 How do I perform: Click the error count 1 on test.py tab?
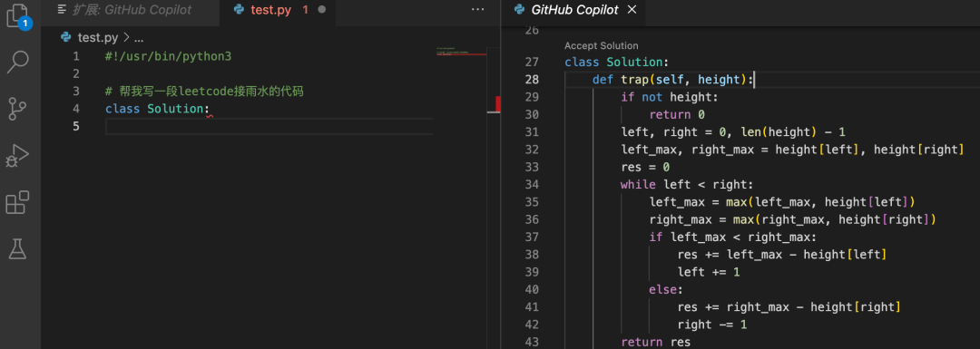pyautogui.click(x=306, y=10)
